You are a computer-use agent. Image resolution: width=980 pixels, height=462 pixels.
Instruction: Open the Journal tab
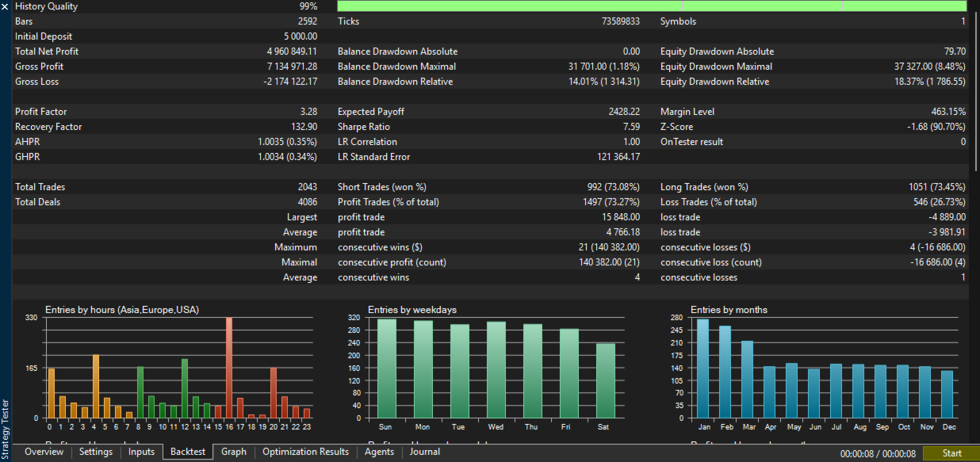click(425, 452)
